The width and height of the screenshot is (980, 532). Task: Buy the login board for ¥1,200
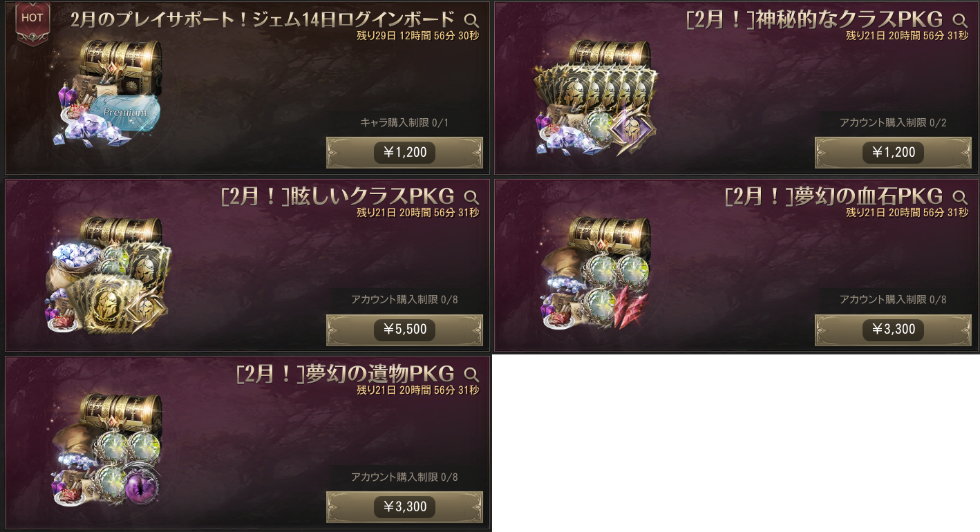click(x=404, y=152)
